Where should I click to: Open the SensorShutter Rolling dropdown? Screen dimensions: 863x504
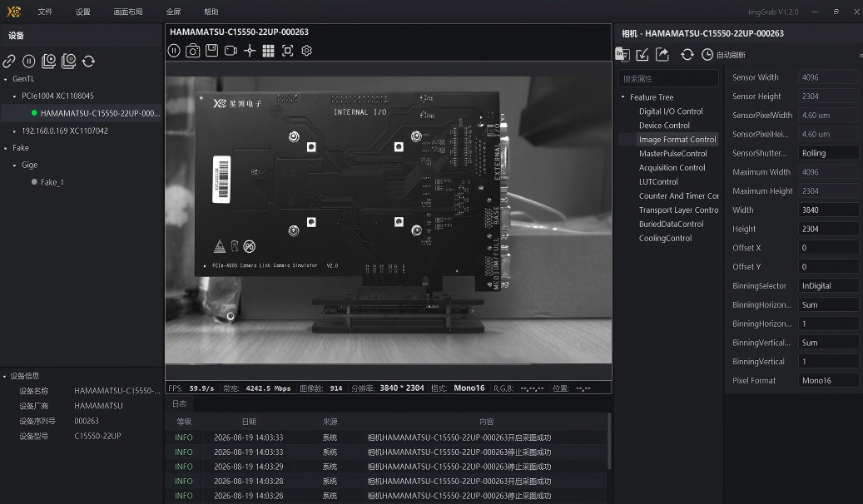coord(828,153)
